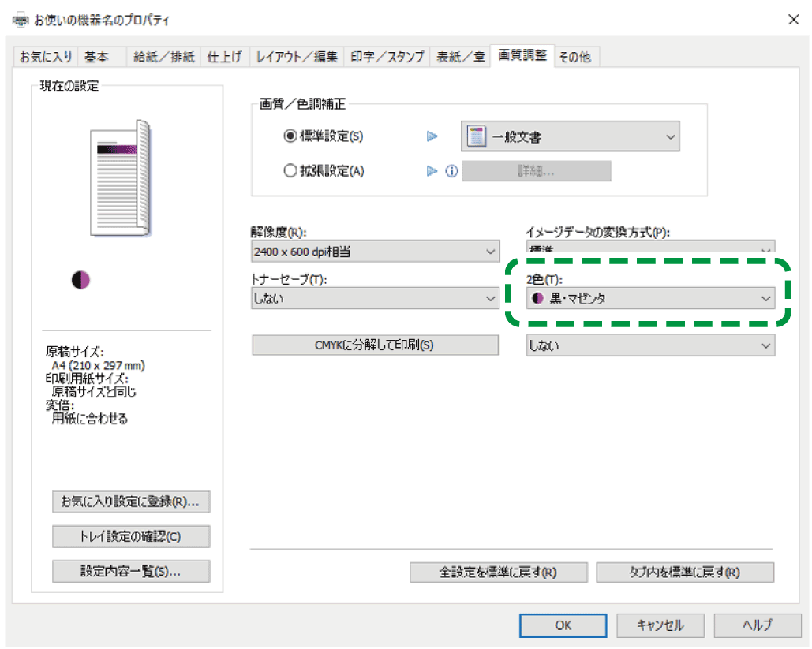Switch to the 給紙／排紙 tab
The height and width of the screenshot is (649, 812).
click(x=163, y=57)
